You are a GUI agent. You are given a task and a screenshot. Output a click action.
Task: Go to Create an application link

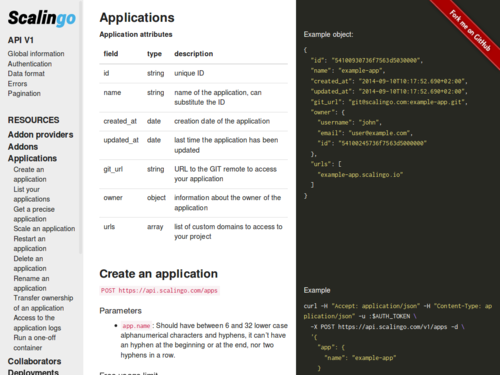point(30,174)
